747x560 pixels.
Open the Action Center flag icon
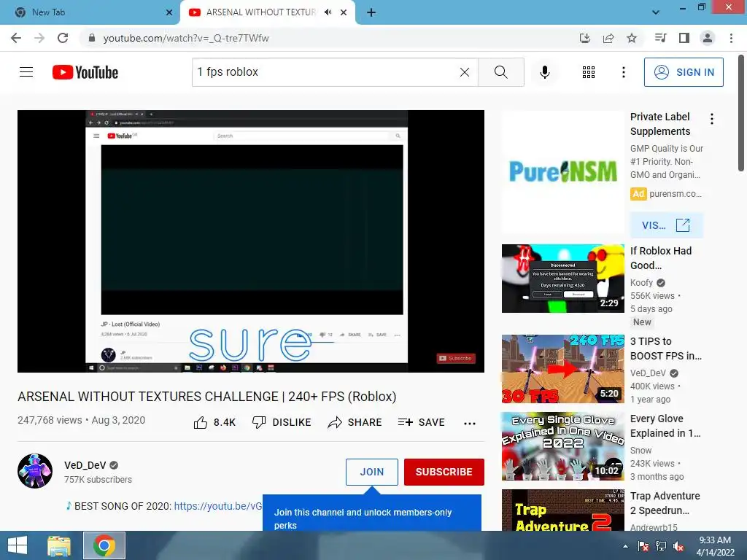(x=643, y=546)
